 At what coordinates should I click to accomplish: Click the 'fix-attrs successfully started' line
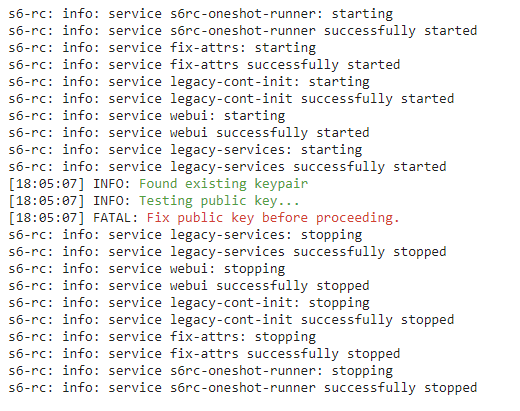[x=204, y=65]
